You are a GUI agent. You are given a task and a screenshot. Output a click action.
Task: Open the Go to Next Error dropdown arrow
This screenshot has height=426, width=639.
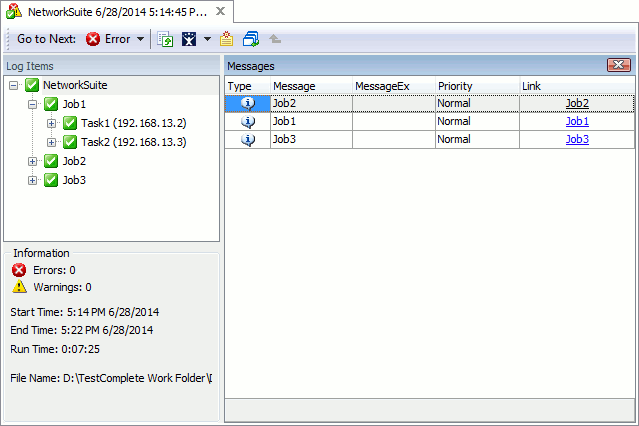140,39
